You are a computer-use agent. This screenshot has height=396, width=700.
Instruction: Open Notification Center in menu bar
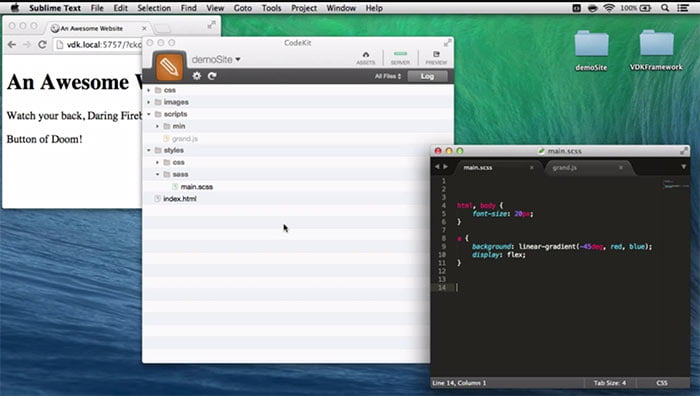pos(683,8)
